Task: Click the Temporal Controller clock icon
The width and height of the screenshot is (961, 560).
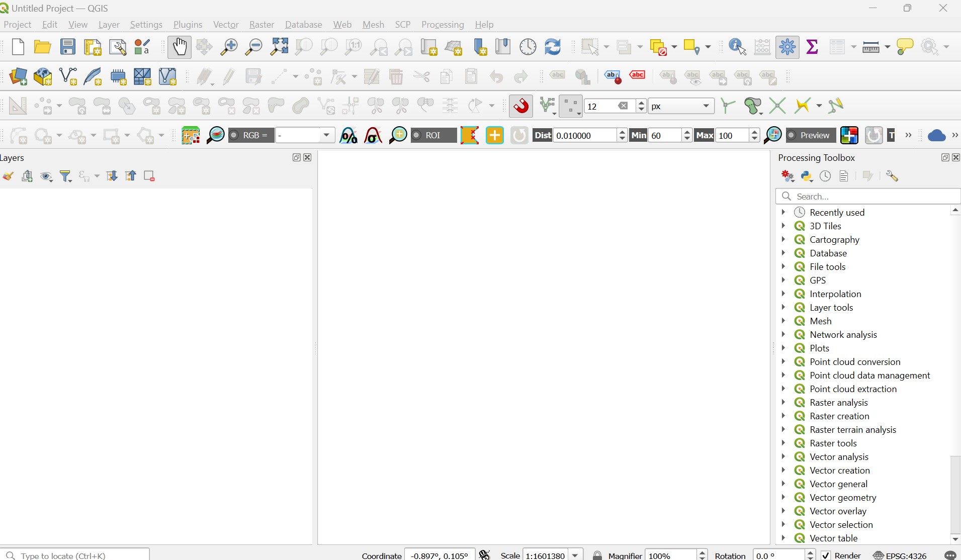Action: [528, 47]
